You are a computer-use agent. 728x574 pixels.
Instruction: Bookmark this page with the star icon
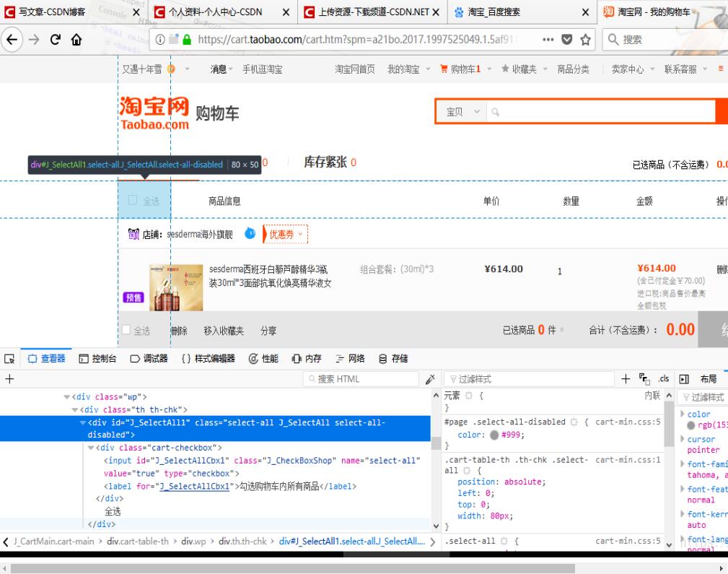click(585, 40)
